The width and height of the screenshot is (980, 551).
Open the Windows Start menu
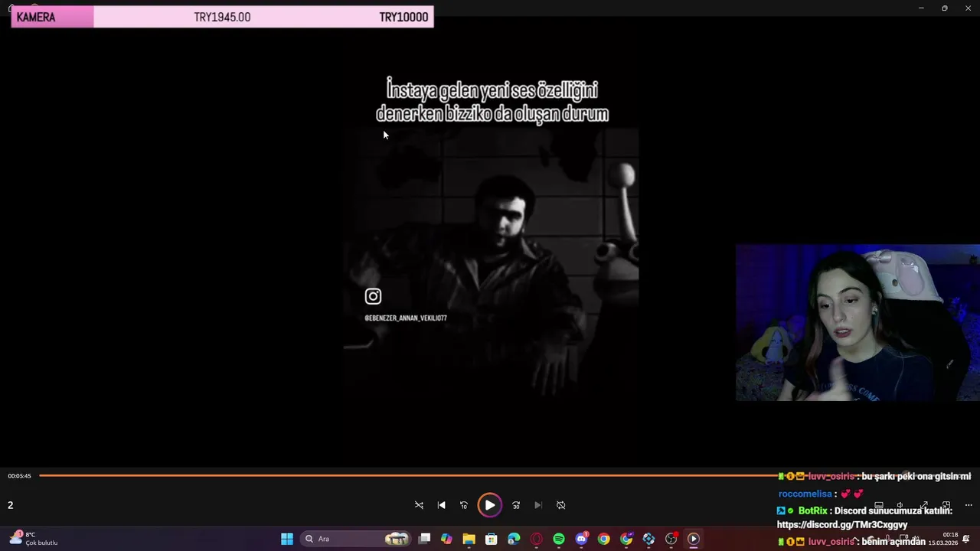287,539
